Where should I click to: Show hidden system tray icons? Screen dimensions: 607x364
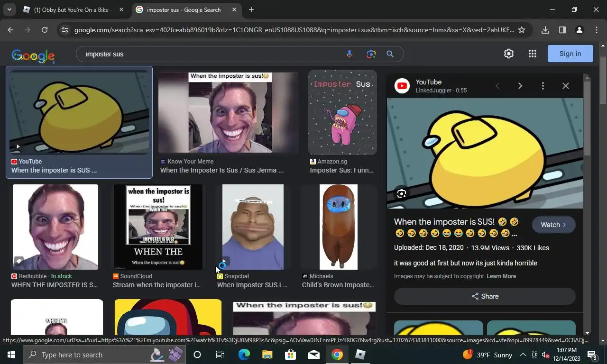point(523,355)
